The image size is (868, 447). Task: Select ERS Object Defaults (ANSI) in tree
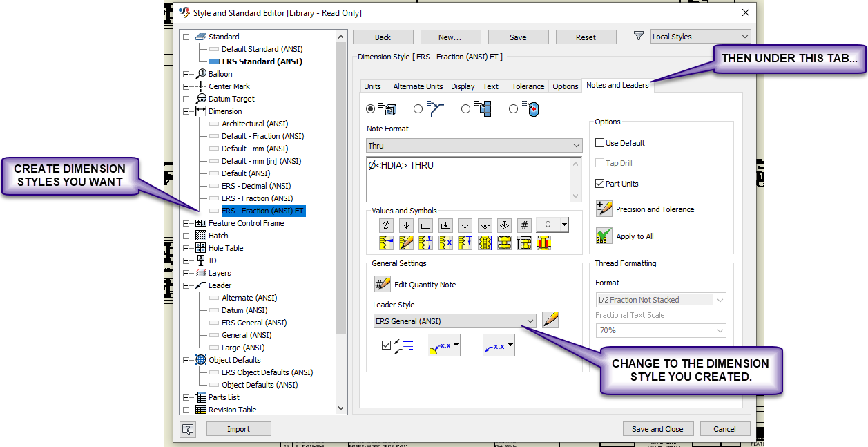pyautogui.click(x=267, y=372)
